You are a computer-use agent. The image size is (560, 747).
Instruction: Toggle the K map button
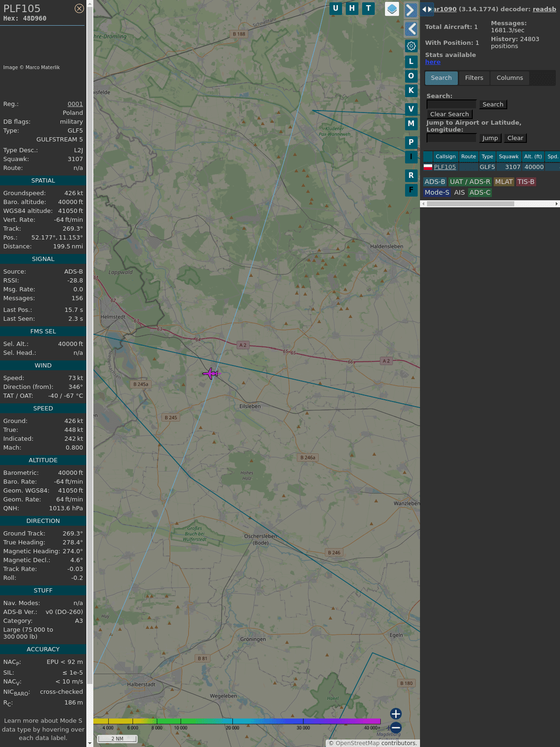[x=411, y=91]
